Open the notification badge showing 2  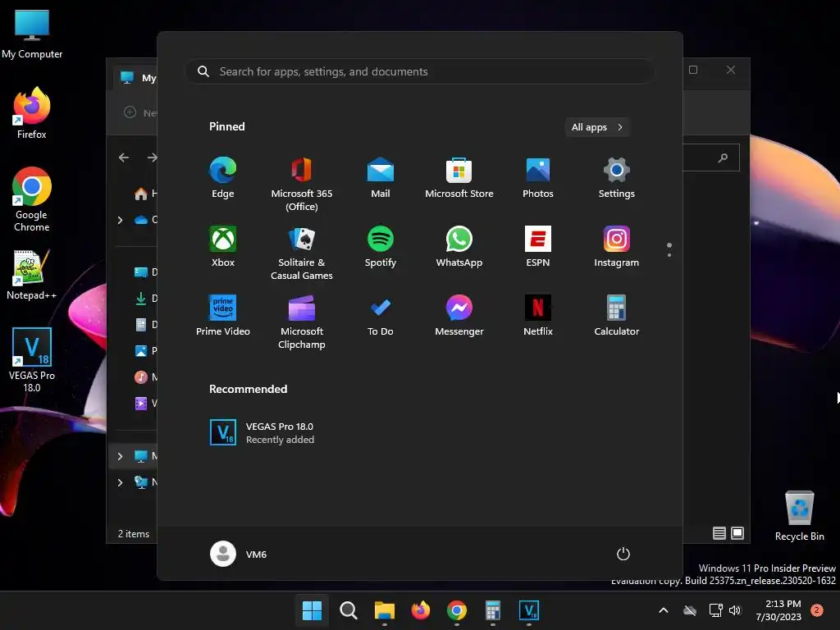817,610
